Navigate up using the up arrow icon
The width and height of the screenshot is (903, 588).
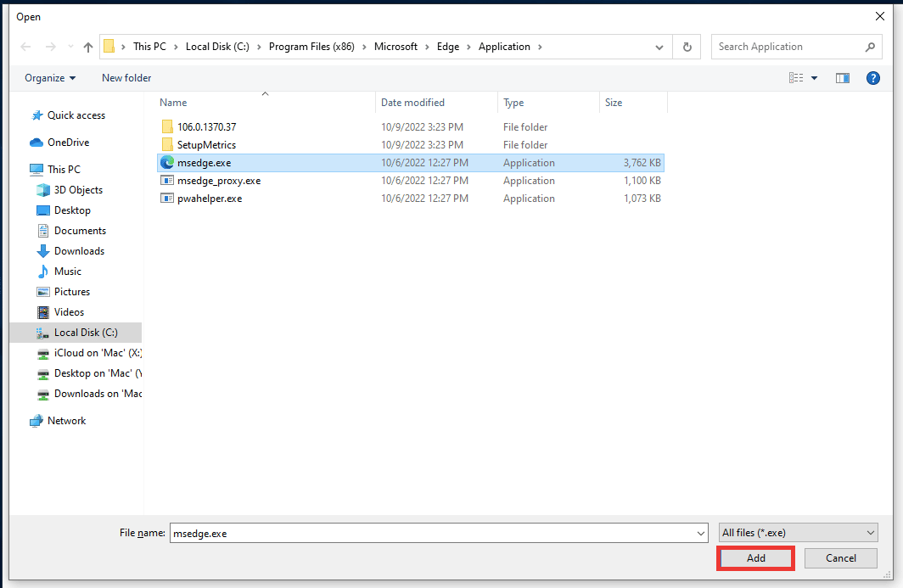pyautogui.click(x=87, y=47)
